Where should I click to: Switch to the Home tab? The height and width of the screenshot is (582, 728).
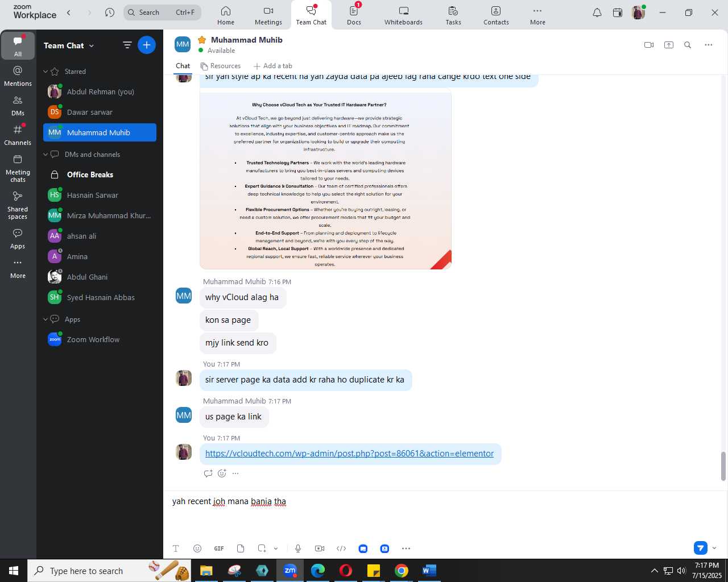point(226,15)
